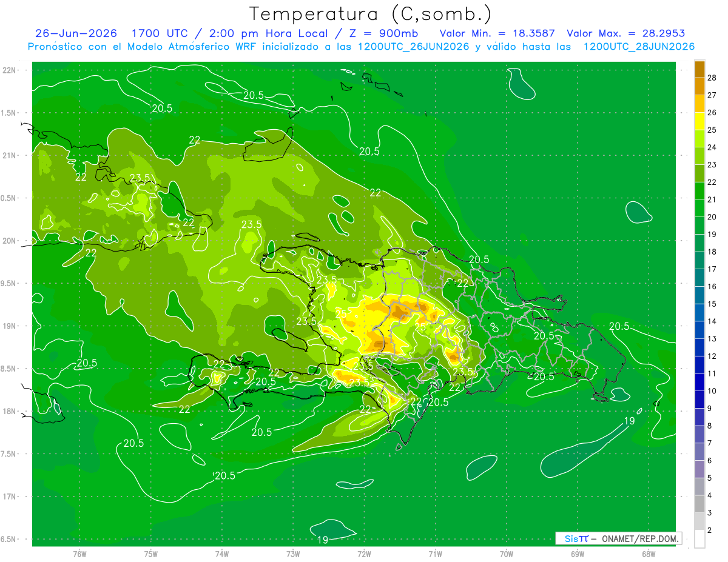The height and width of the screenshot is (562, 728).
Task: Click the '19' contour label beside 6.5N axis row
Action: click(x=323, y=540)
